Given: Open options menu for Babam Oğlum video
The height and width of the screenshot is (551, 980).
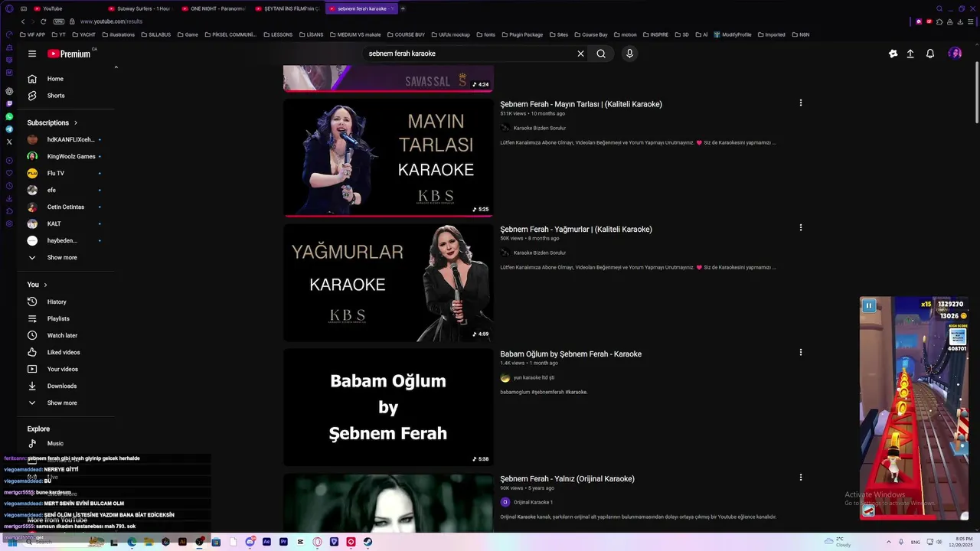Looking at the screenshot, I should click(801, 352).
